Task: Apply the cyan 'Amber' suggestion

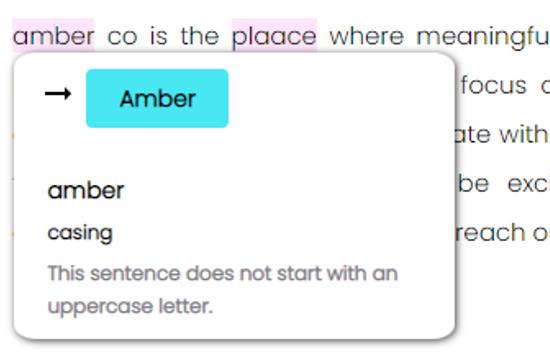Action: tap(157, 98)
